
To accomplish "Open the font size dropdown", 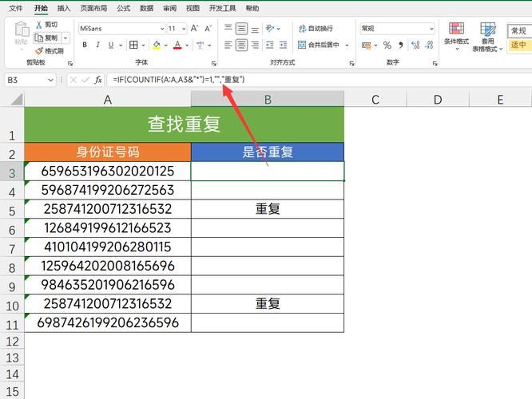I will [182, 28].
